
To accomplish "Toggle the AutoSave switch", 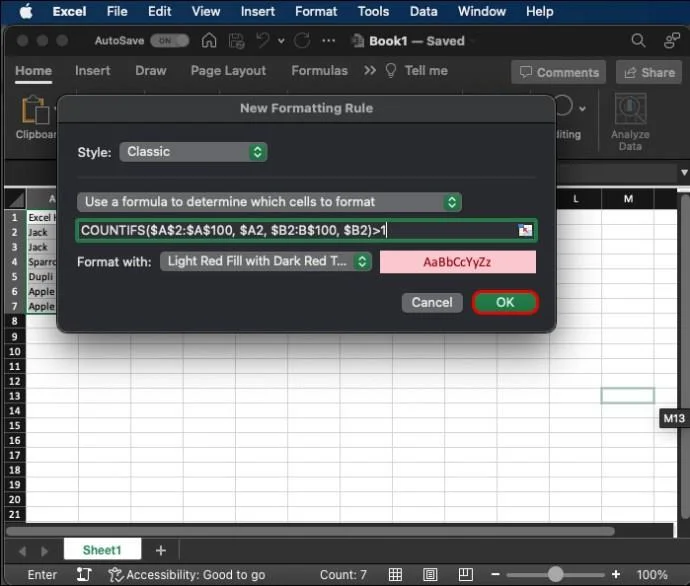I will (x=169, y=41).
